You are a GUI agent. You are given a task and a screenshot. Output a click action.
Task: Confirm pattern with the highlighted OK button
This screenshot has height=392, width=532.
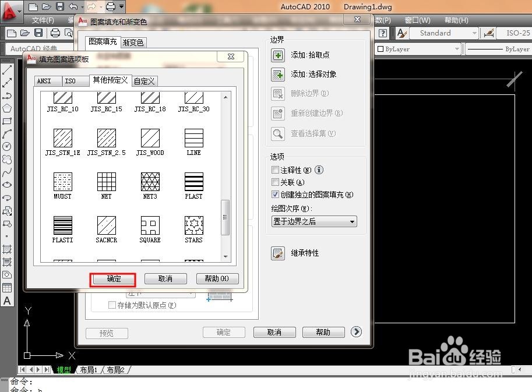114,279
